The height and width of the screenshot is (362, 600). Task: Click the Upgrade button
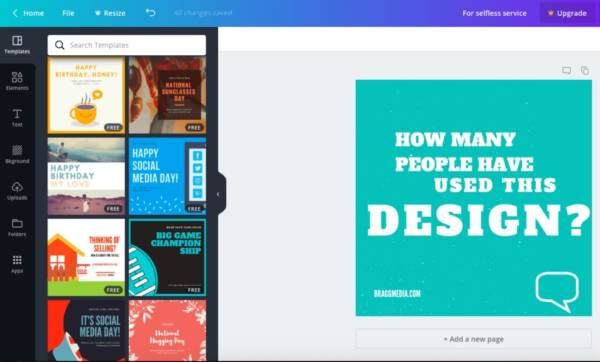point(567,13)
